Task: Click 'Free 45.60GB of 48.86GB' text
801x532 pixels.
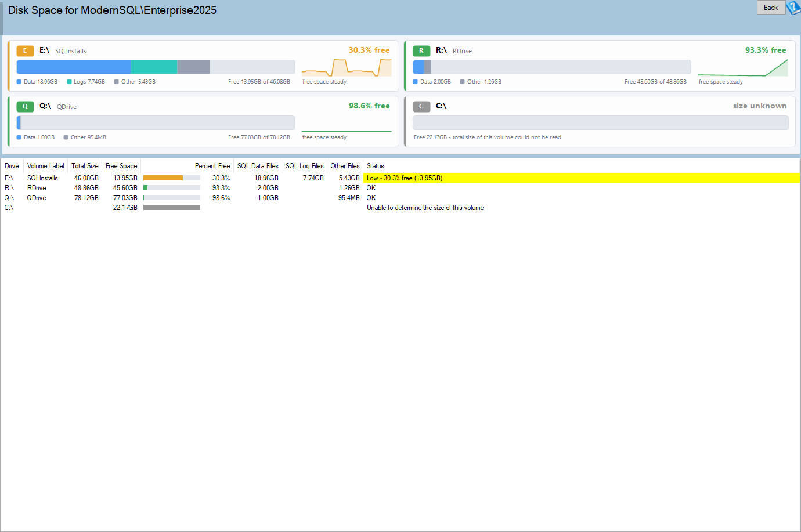Action: coord(655,82)
